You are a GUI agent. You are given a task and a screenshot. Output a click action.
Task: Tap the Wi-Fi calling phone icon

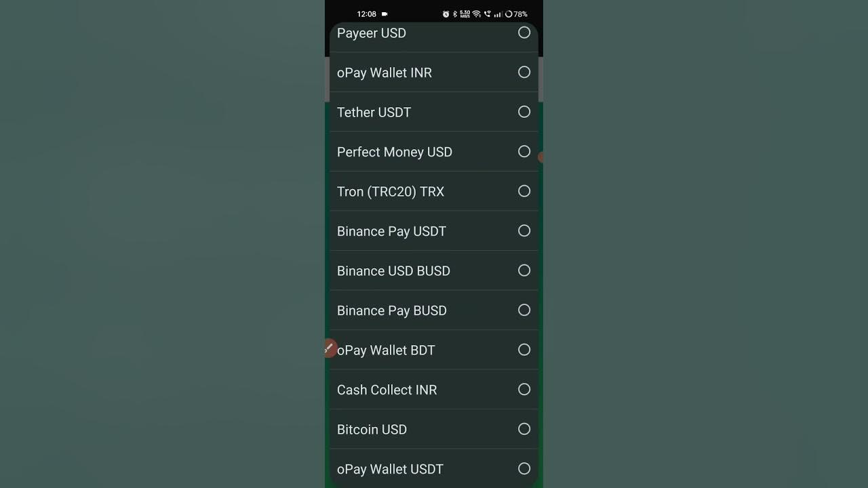coord(487,14)
